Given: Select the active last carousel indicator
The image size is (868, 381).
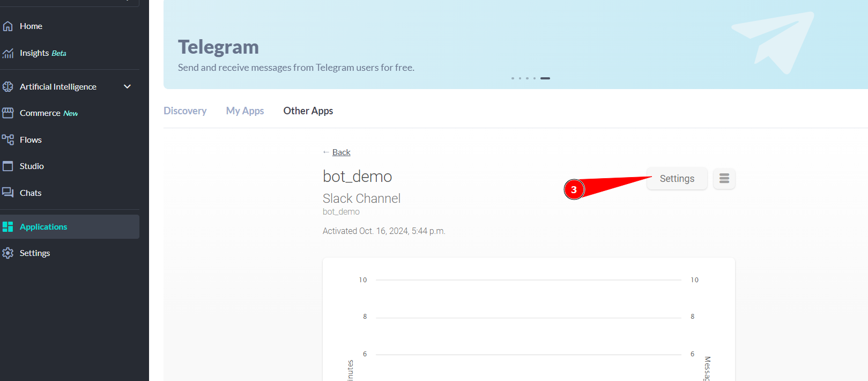Looking at the screenshot, I should click(545, 78).
